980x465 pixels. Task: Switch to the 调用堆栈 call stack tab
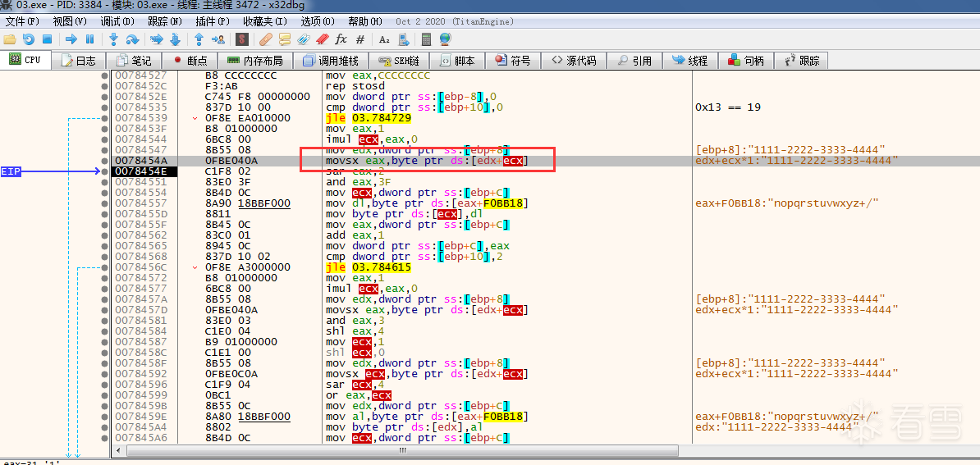click(330, 61)
